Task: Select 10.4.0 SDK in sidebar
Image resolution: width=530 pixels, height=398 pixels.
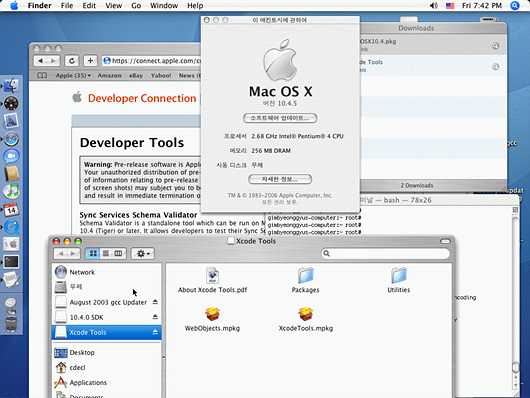Action: click(106, 317)
